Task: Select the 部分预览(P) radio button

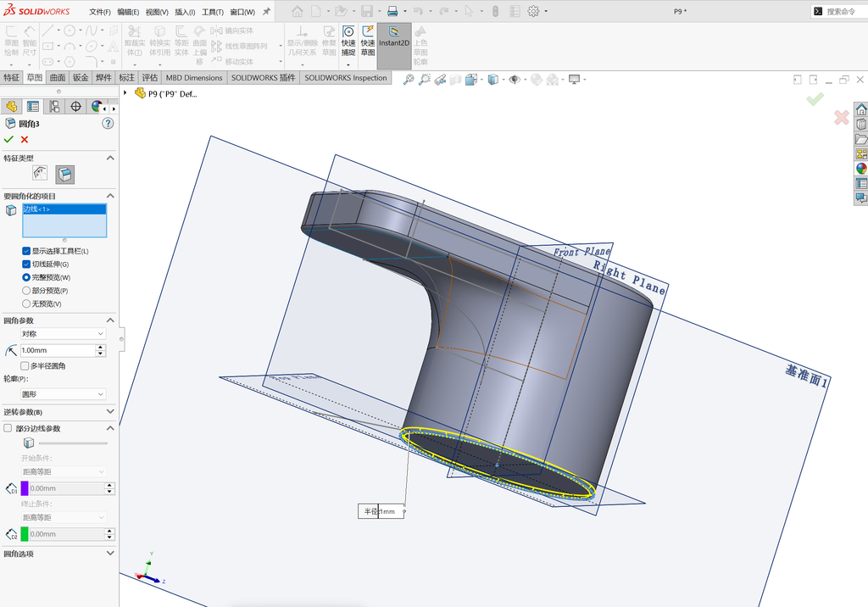Action: coord(26,291)
